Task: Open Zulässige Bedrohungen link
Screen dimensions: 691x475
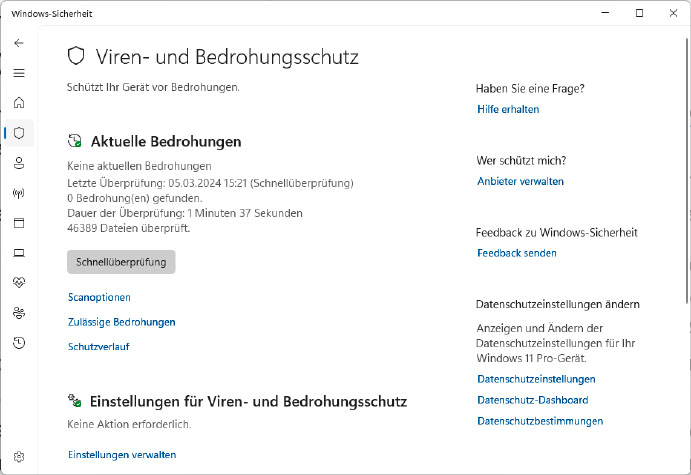Action: 122,322
